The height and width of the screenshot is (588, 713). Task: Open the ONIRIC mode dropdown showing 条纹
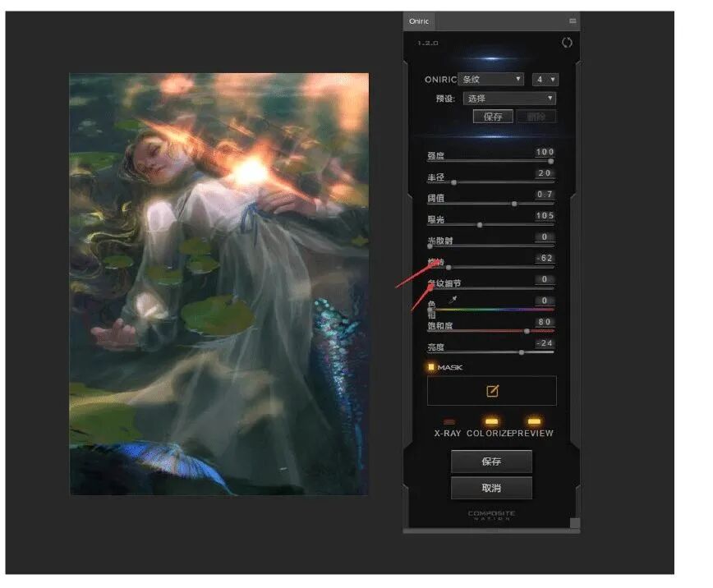491,79
